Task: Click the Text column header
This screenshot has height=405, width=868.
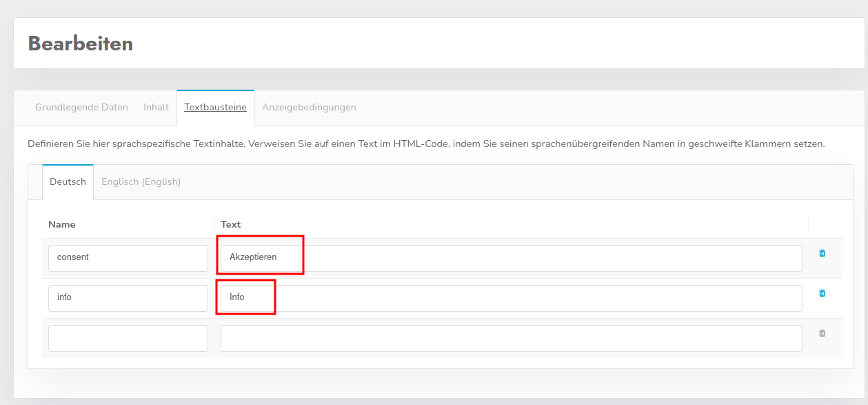Action: click(230, 224)
